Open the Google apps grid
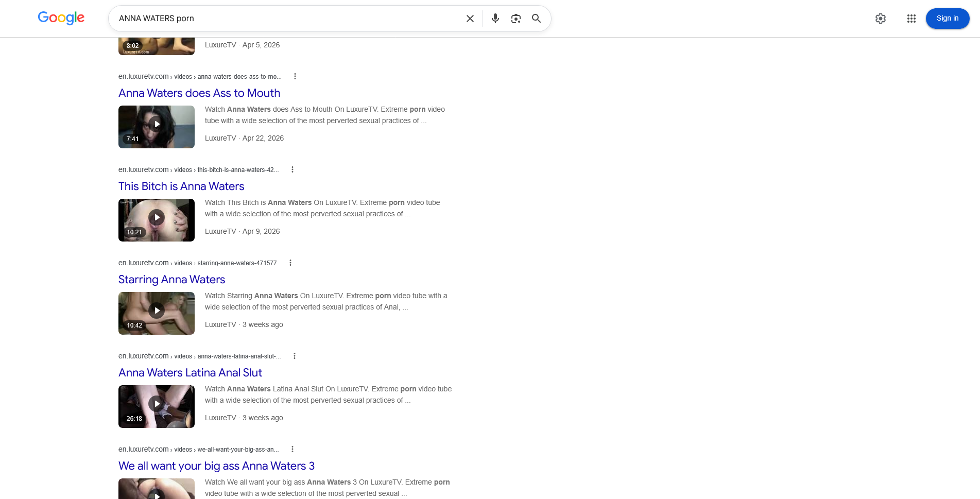 pyautogui.click(x=912, y=19)
